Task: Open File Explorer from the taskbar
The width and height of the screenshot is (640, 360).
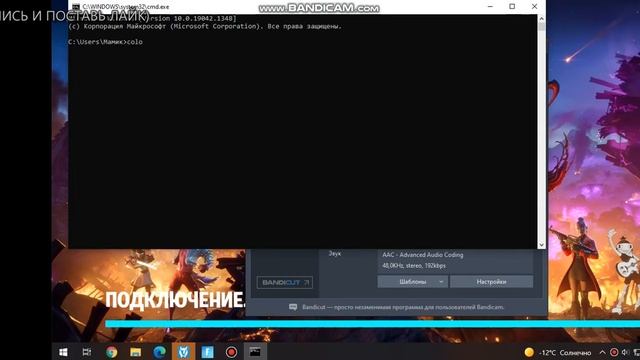Action: [136, 352]
